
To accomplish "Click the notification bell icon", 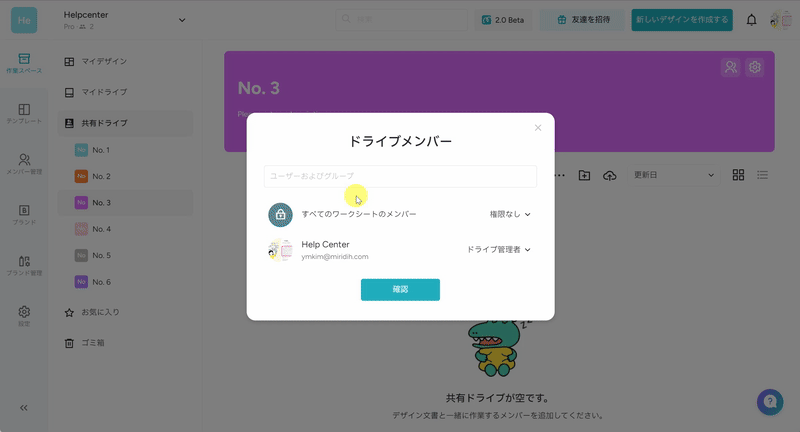I will 752,20.
